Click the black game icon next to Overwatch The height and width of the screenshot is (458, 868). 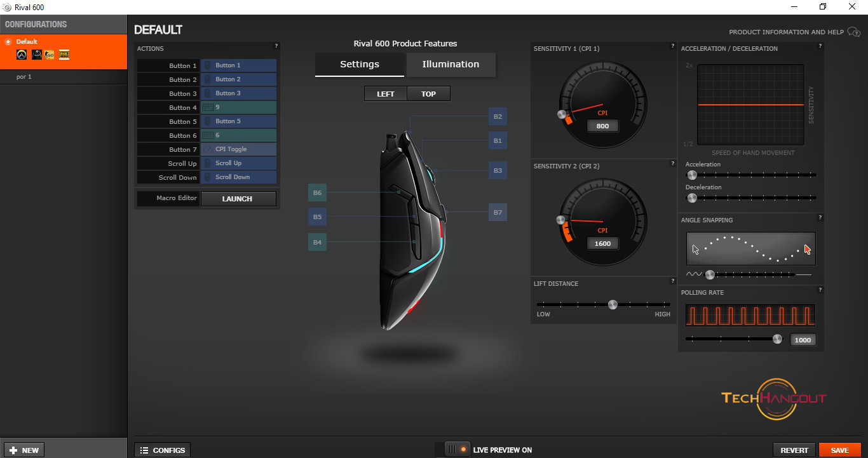tap(37, 55)
